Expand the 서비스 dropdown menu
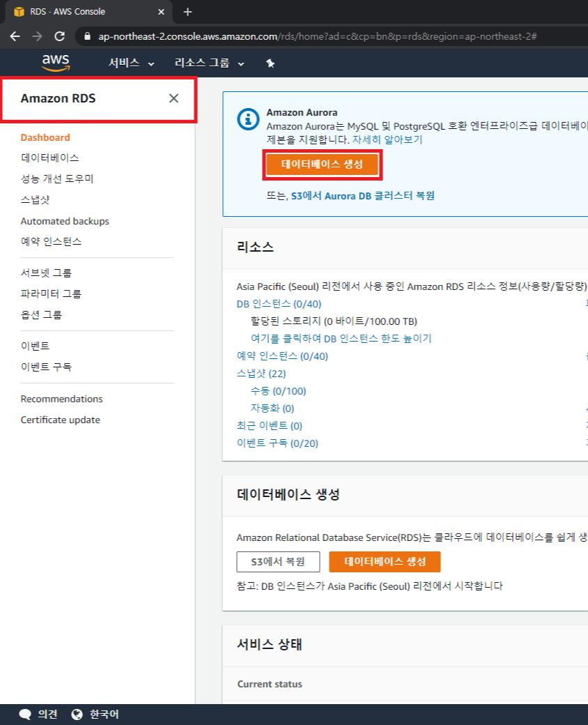Image resolution: width=588 pixels, height=725 pixels. (131, 63)
